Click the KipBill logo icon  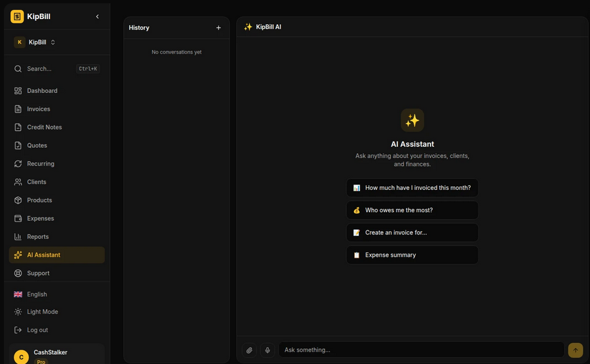(17, 16)
